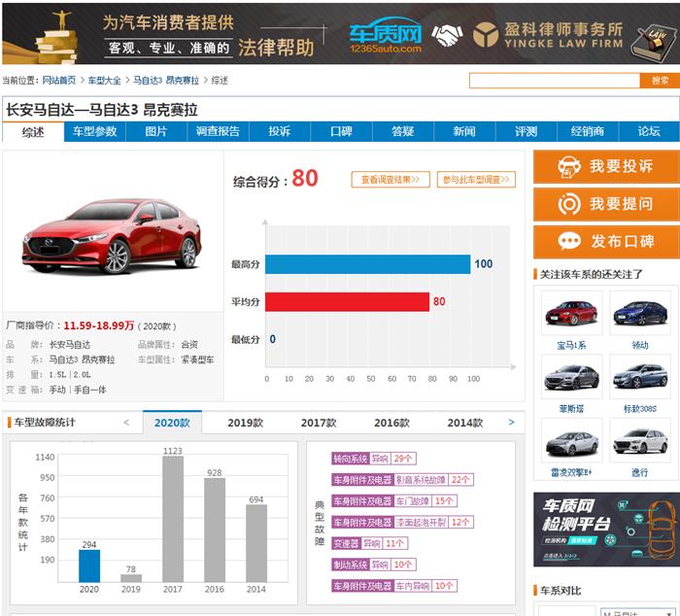Click the 车门故障 15个 fault tag
Viewport: 680px width, 616px height.
(x=394, y=500)
